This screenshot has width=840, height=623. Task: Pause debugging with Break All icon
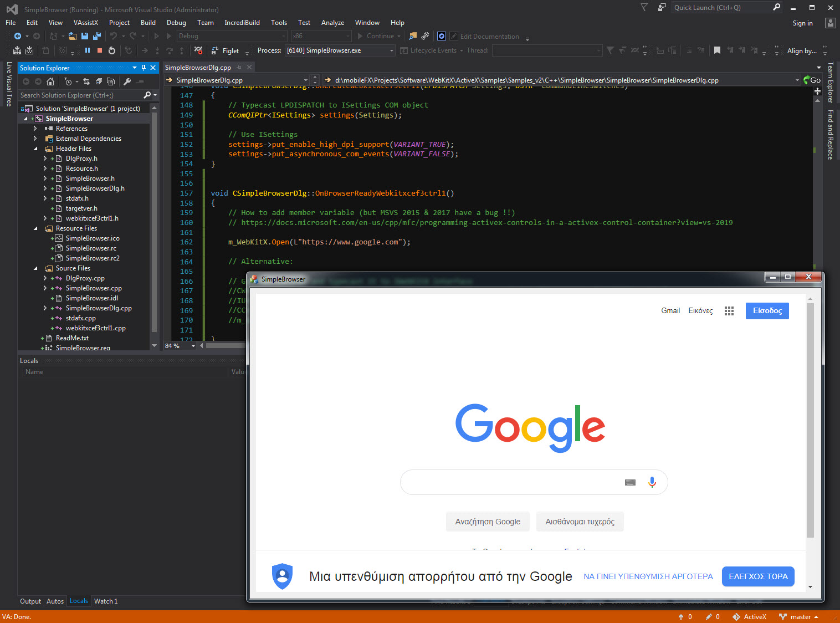(88, 50)
